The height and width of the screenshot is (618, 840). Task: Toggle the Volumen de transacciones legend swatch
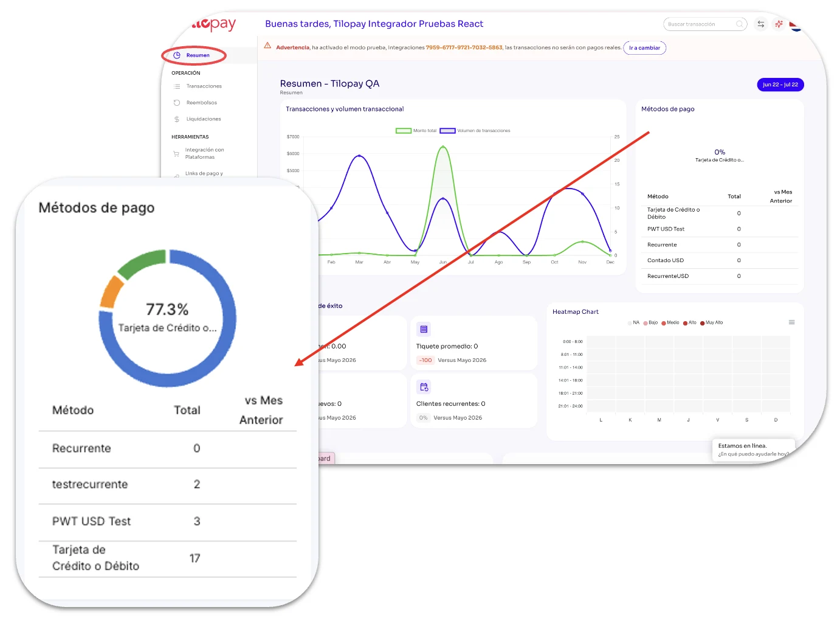pos(447,131)
